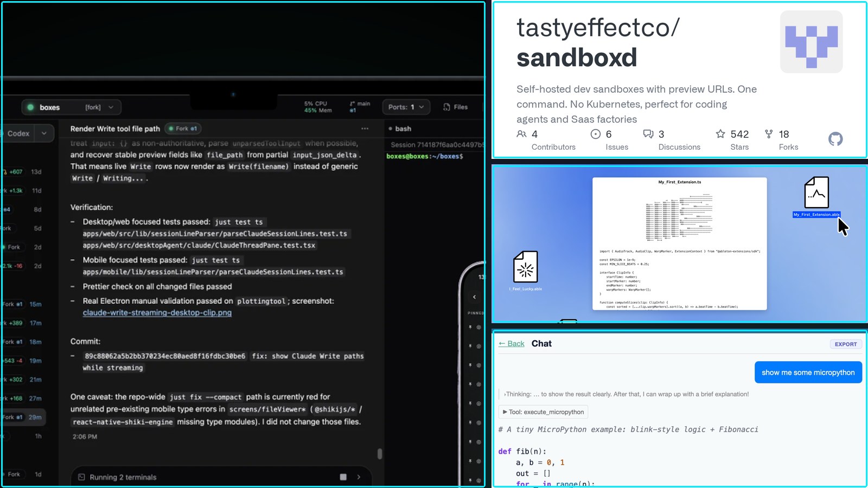Image resolution: width=868 pixels, height=488 pixels.
Task: Click the conversation scrollbar thumb
Action: point(380,454)
